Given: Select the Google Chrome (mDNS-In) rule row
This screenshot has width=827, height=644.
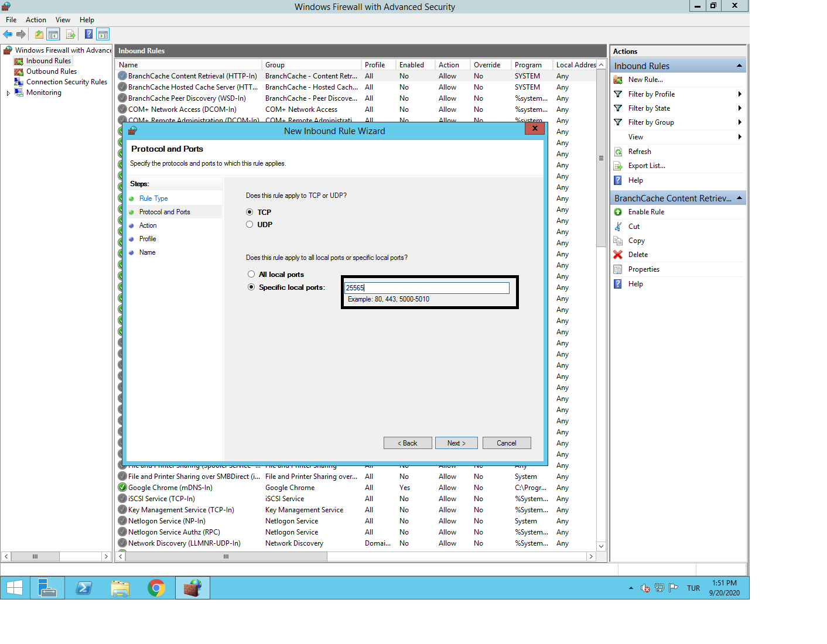Looking at the screenshot, I should [356, 488].
